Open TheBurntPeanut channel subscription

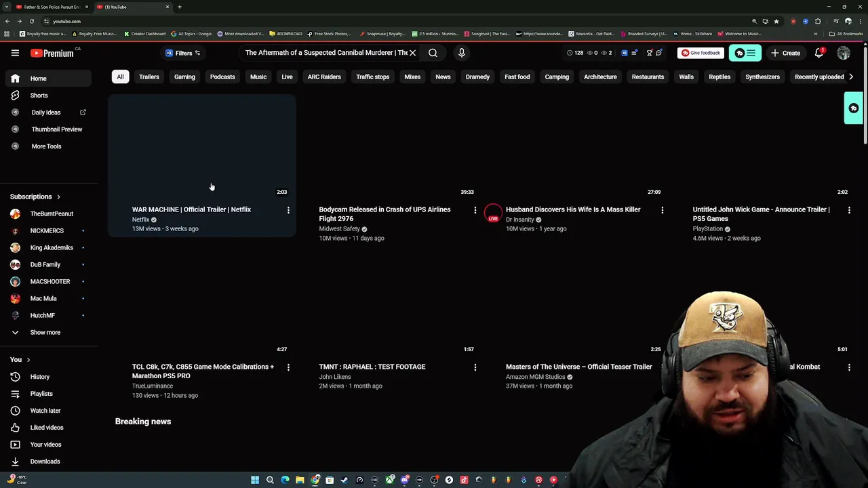[49, 213]
